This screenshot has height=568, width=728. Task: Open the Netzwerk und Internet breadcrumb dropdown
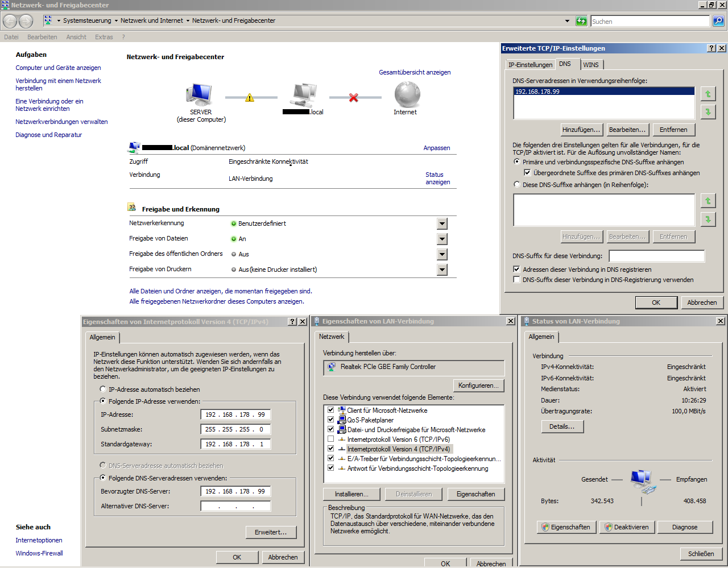pyautogui.click(x=188, y=21)
